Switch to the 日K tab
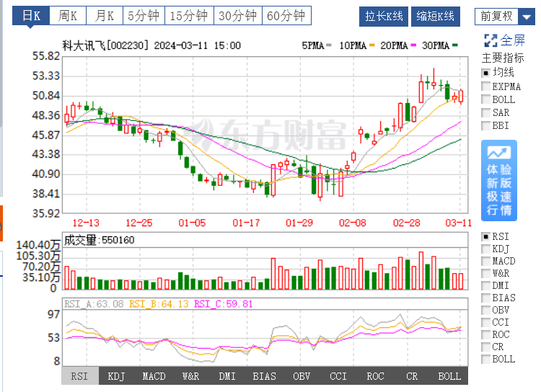The height and width of the screenshot is (392, 541). point(31,16)
